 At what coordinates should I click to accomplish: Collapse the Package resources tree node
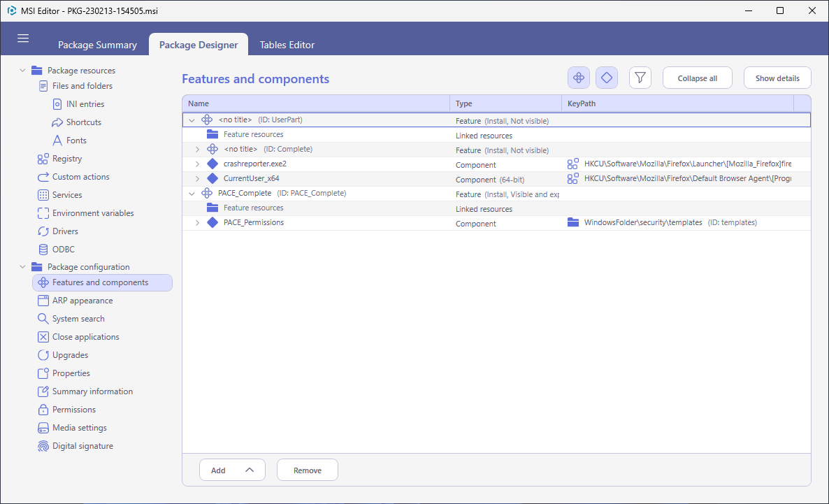22,71
